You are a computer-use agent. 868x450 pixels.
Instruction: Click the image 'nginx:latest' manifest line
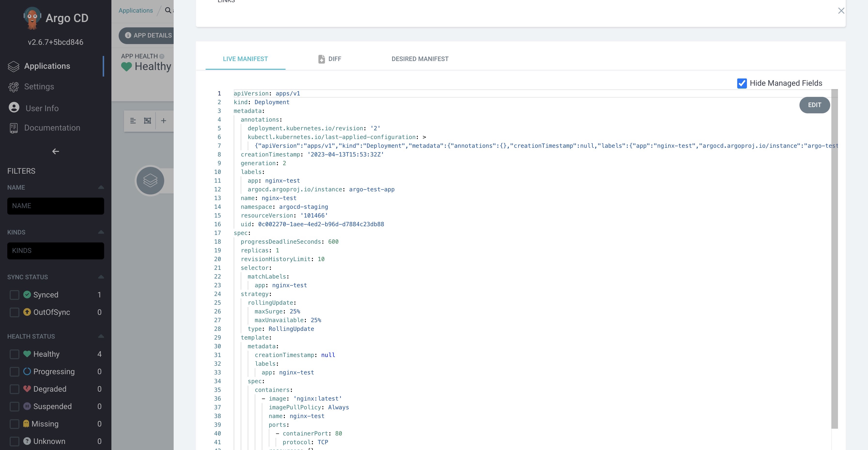pyautogui.click(x=302, y=399)
